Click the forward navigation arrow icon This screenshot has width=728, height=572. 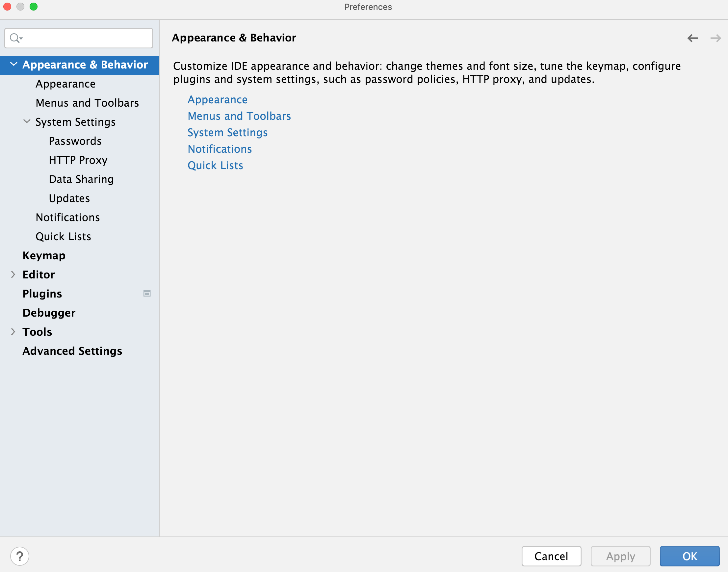[x=715, y=37]
